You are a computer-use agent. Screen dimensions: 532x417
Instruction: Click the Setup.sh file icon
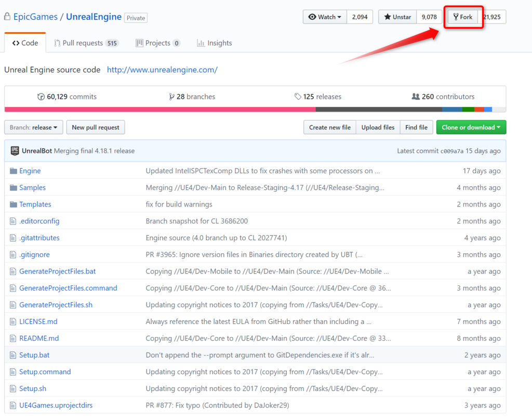point(13,388)
